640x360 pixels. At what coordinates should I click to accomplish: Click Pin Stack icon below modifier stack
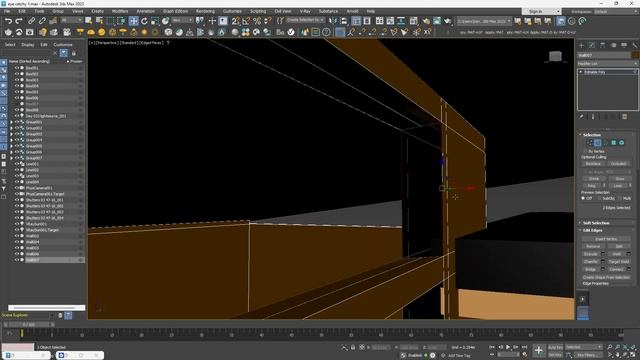[x=582, y=117]
